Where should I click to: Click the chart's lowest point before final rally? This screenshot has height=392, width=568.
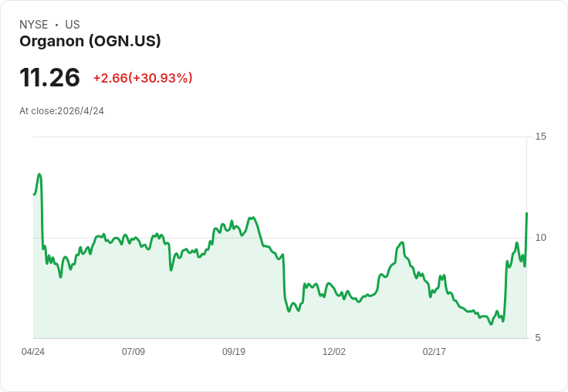point(491,324)
